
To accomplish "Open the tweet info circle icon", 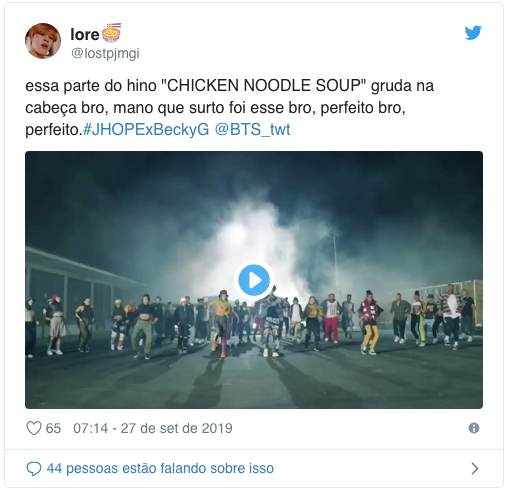I will pyautogui.click(x=474, y=428).
